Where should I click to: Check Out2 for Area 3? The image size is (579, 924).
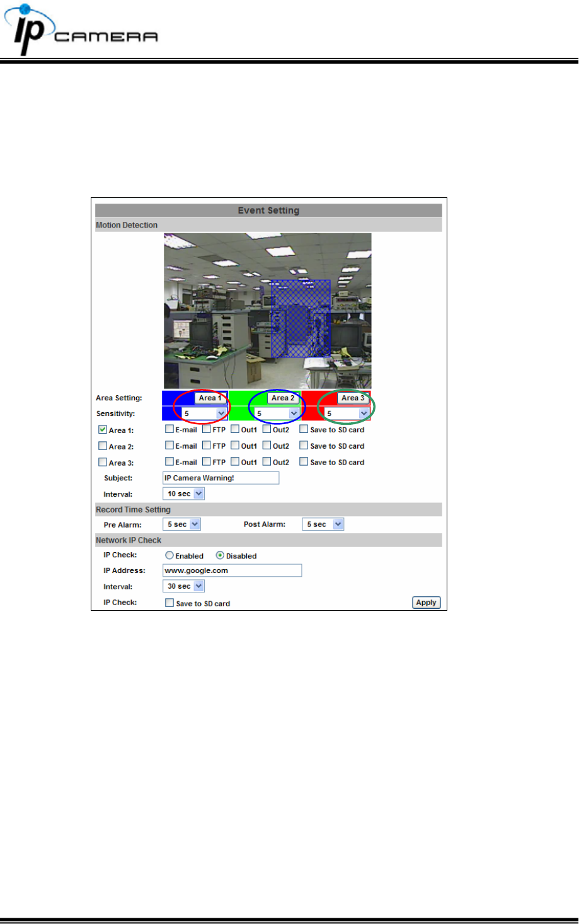click(267, 462)
